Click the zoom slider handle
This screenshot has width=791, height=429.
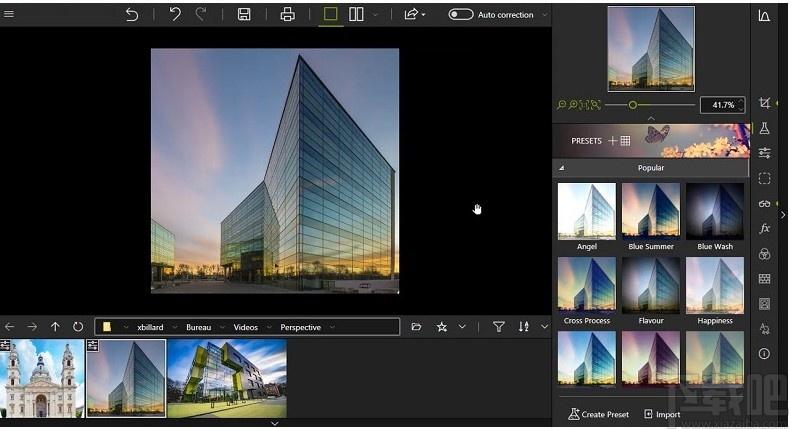click(x=633, y=105)
